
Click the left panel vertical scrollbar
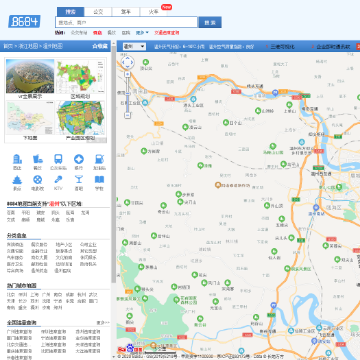(113, 164)
